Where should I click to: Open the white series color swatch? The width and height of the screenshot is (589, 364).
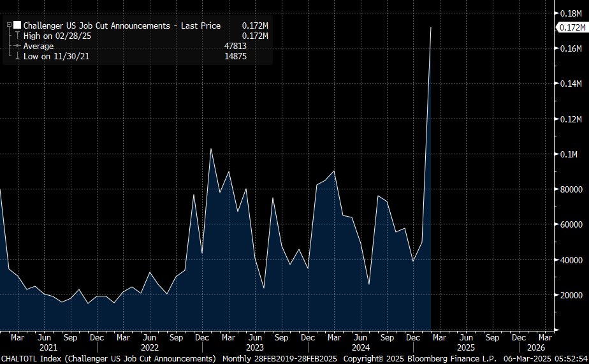17,25
